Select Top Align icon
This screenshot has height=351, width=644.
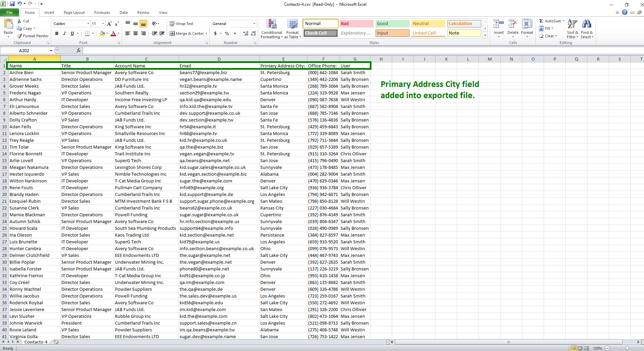pyautogui.click(x=128, y=24)
